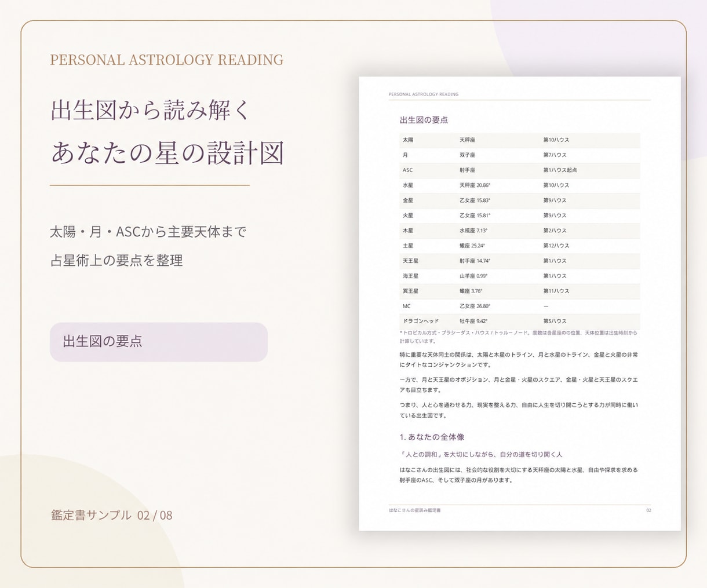Image resolution: width=707 pixels, height=588 pixels.
Task: Select the 木星 row label
Action: point(408,231)
